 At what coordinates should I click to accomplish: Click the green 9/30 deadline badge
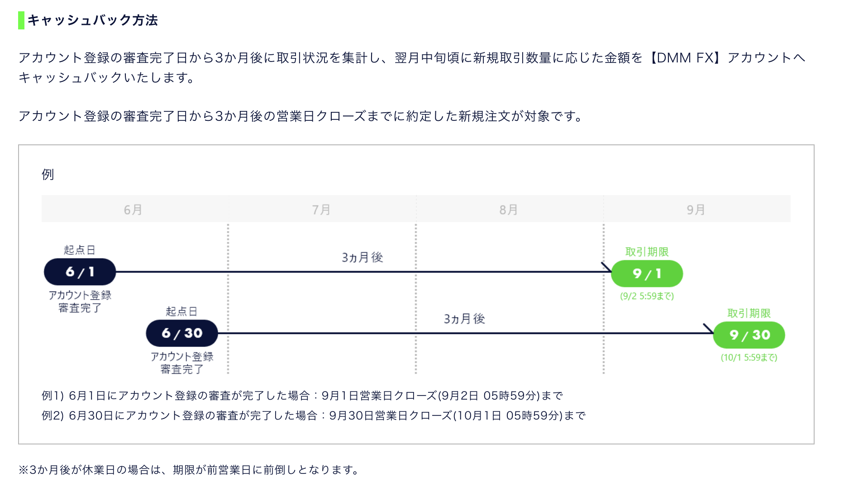click(x=749, y=335)
